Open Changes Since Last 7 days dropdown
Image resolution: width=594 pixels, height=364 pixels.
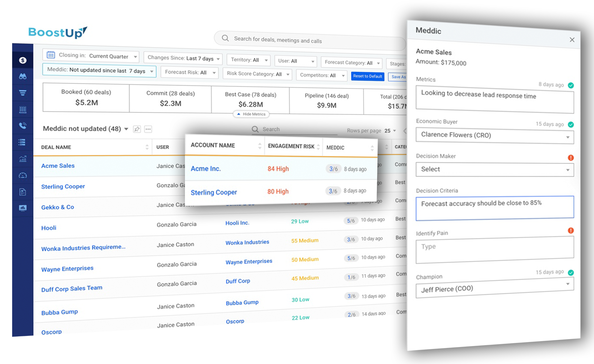tap(183, 58)
